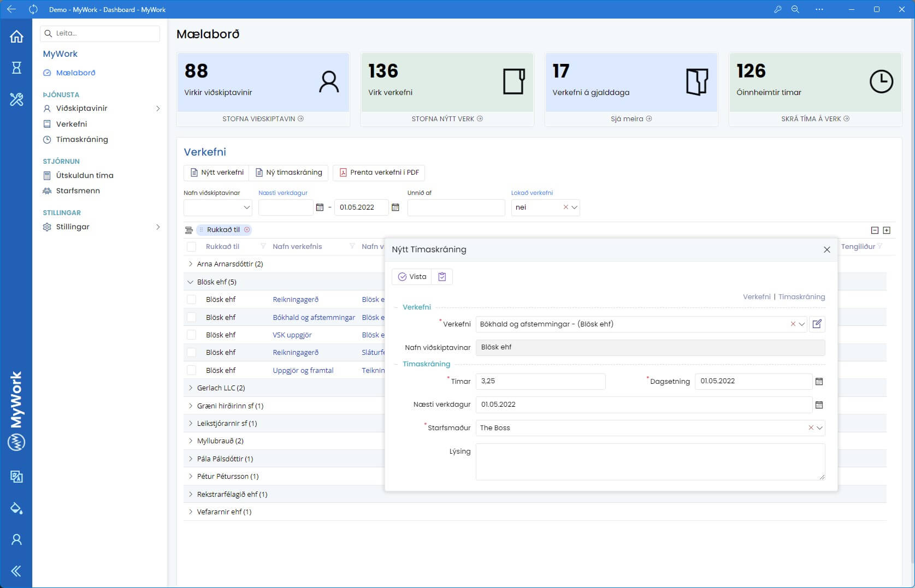Click the paint bucket theme icon
915x588 pixels.
(x=16, y=508)
